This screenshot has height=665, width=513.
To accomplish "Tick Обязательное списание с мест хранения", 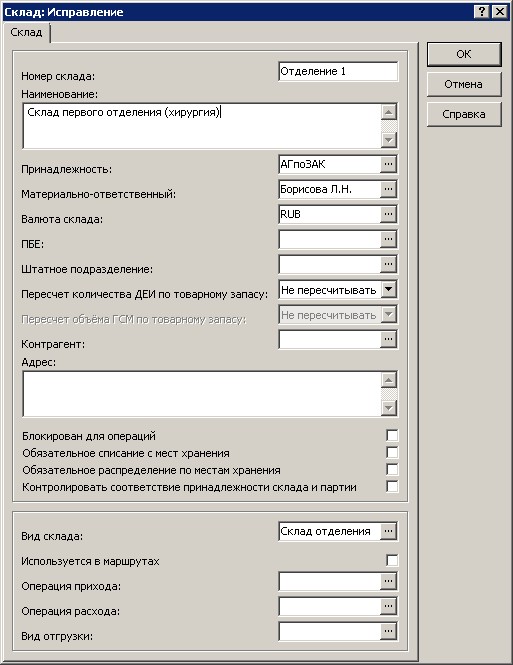I will [x=392, y=453].
